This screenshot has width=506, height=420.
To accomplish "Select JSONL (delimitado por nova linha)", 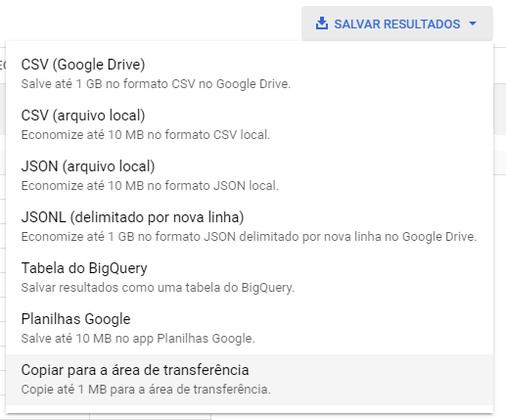I will pyautogui.click(x=250, y=226).
